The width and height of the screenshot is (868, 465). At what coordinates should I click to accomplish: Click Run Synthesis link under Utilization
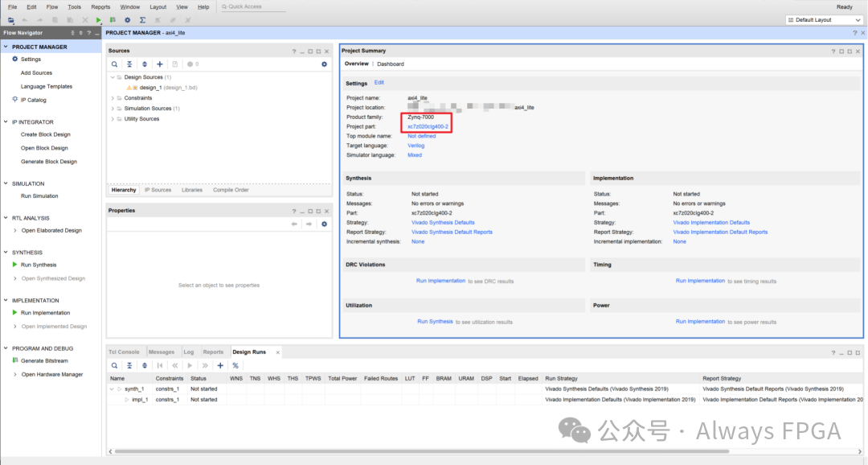pos(435,322)
